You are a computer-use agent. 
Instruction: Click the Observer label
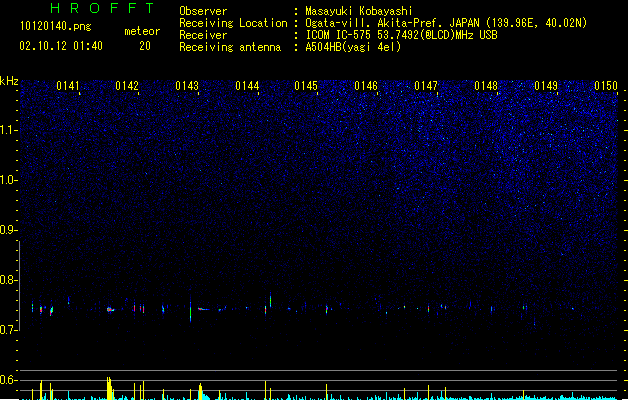pos(203,11)
